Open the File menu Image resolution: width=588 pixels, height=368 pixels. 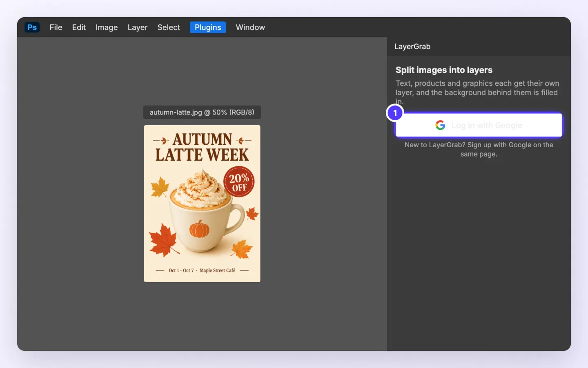56,27
